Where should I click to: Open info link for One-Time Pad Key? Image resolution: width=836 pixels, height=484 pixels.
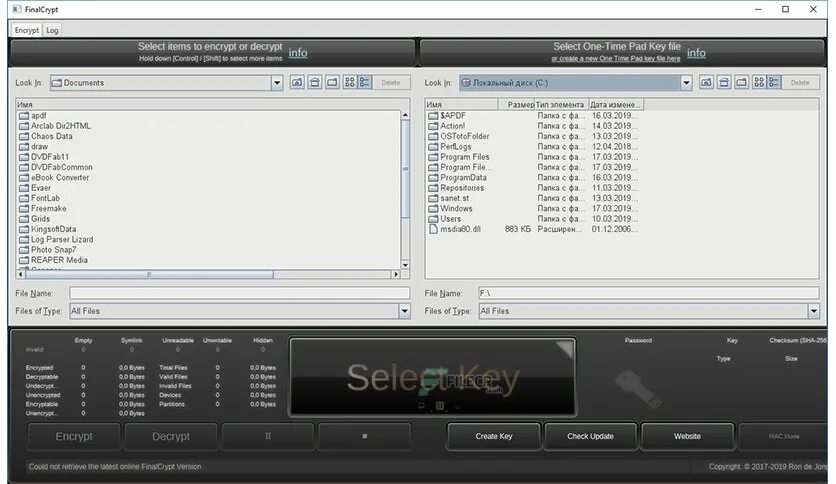click(x=696, y=53)
